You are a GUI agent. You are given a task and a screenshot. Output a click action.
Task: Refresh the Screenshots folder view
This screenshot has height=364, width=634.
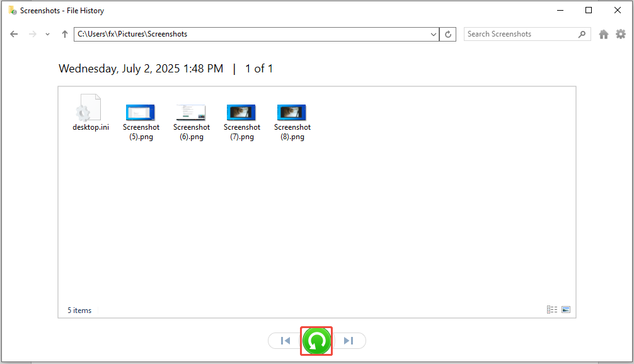pyautogui.click(x=447, y=34)
